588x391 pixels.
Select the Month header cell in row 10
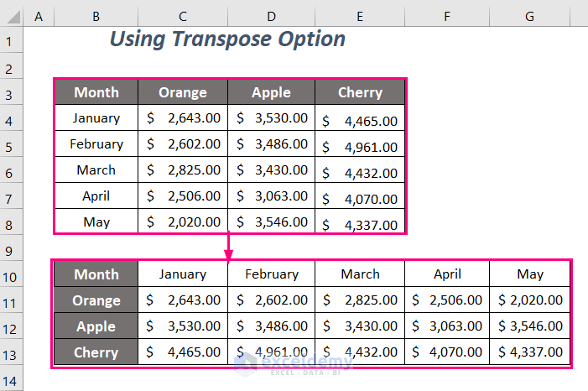pos(96,274)
